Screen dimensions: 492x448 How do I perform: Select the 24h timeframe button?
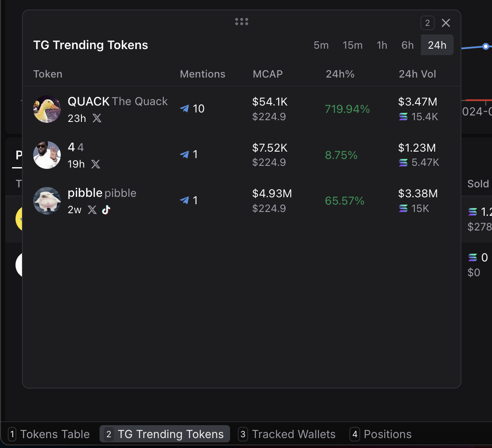click(x=437, y=45)
